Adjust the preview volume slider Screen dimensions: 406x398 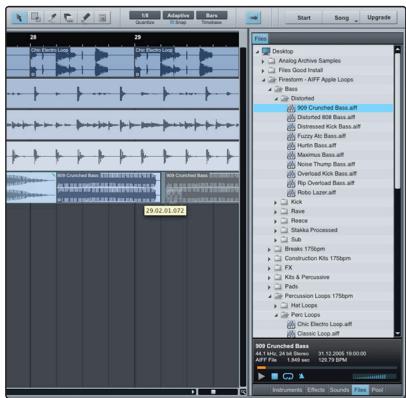[x=374, y=377]
